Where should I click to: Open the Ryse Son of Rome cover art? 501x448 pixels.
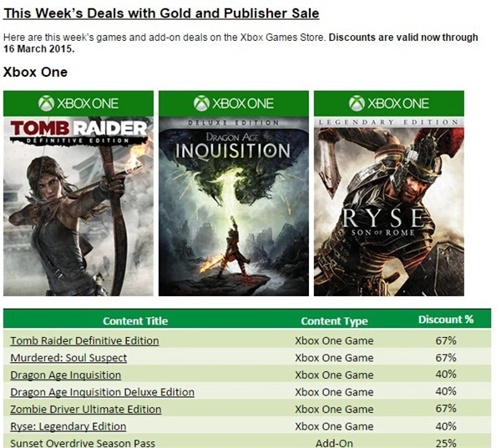coord(388,206)
